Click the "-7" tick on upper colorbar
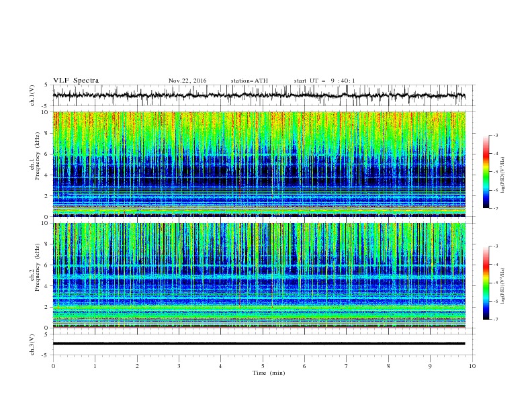The height and width of the screenshot is (411, 532). tap(495, 208)
